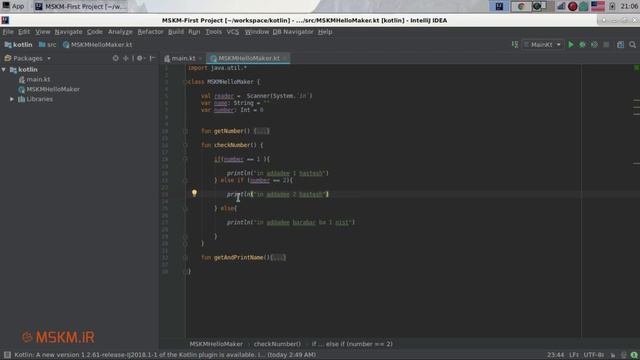Open the Packages panel settings gear
Image resolution: width=640 pixels, height=360 pixels.
[140, 58]
